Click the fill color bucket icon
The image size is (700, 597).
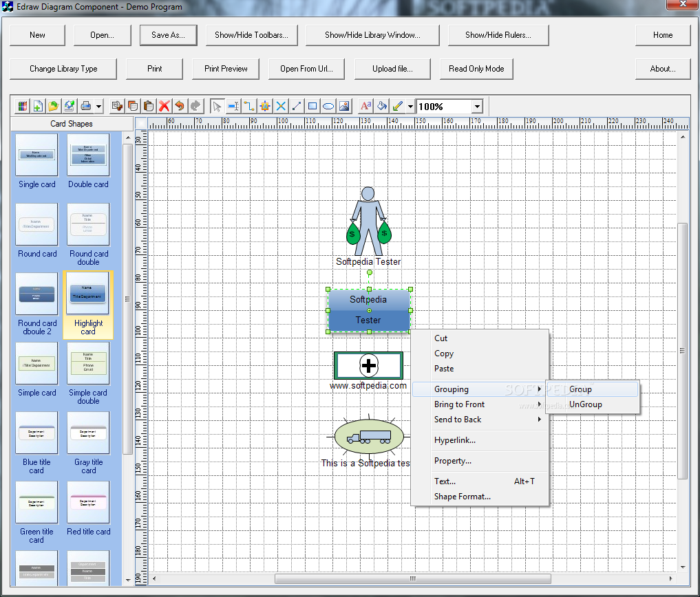point(382,106)
